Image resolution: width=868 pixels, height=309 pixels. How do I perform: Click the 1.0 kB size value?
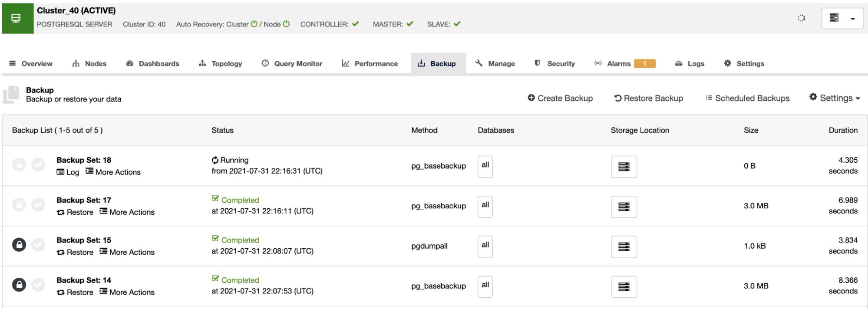(x=755, y=246)
